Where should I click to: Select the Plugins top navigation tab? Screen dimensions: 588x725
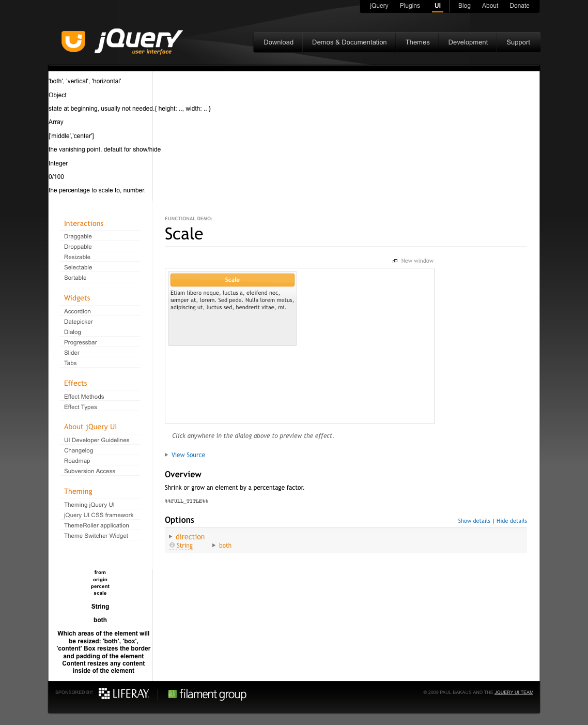(410, 6)
